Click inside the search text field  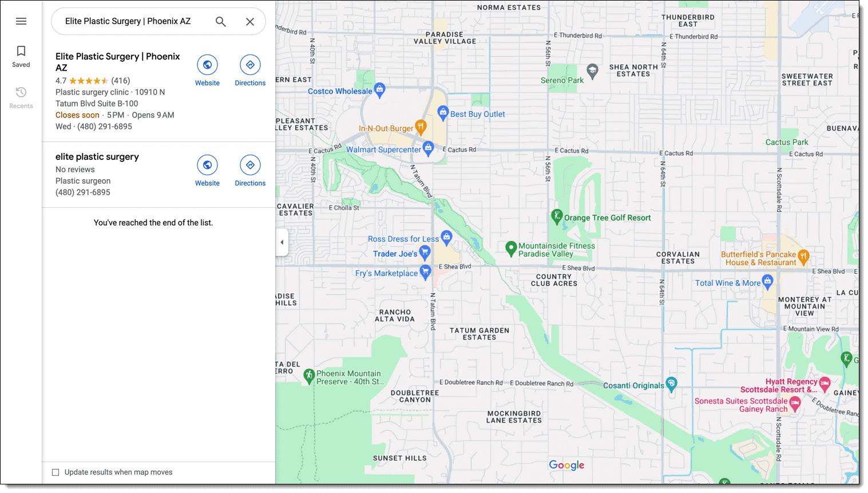134,22
